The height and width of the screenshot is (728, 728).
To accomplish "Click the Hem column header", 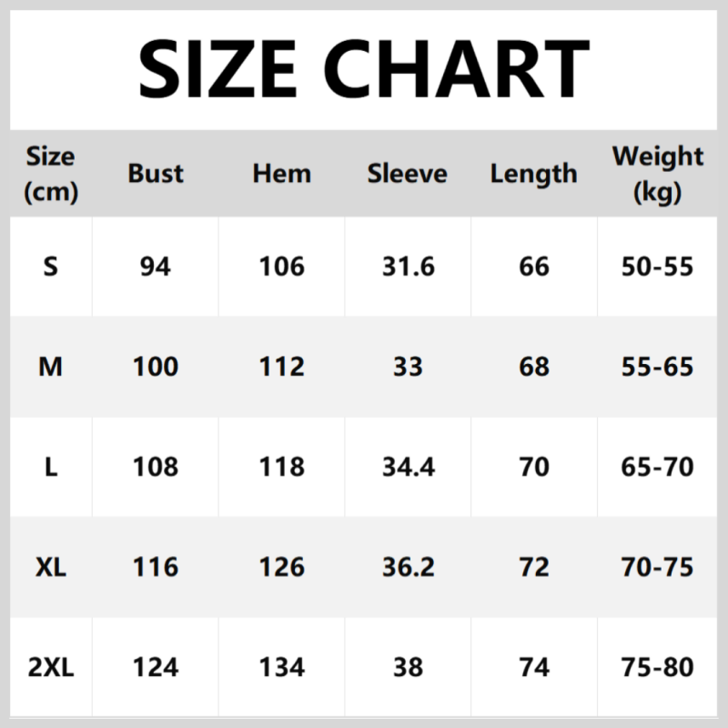I will (x=281, y=173).
